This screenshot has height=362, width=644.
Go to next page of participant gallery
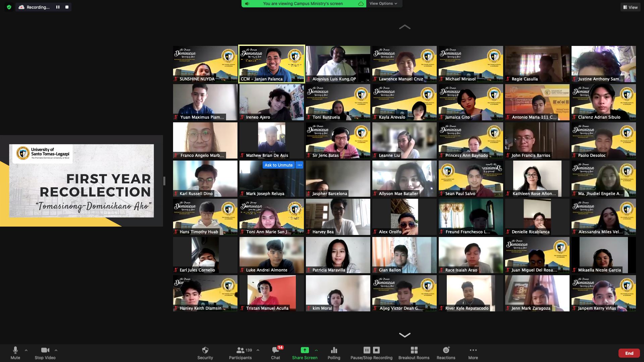(405, 335)
